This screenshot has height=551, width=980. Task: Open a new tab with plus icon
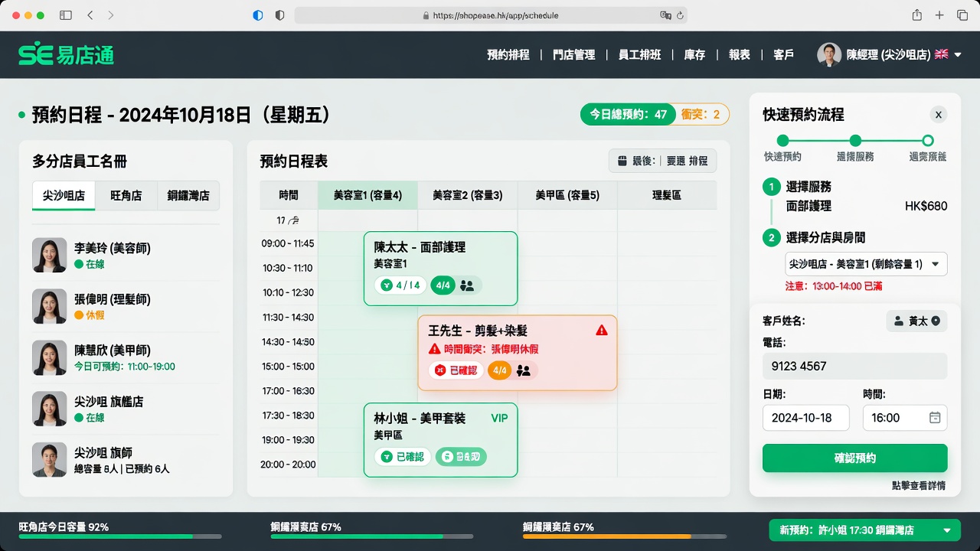click(x=940, y=15)
